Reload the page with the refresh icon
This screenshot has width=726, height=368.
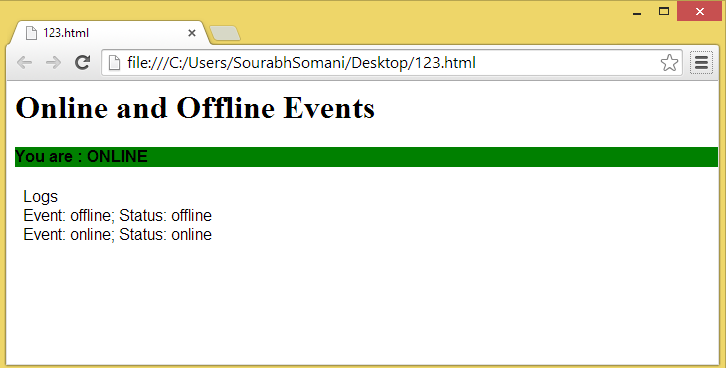tap(82, 62)
